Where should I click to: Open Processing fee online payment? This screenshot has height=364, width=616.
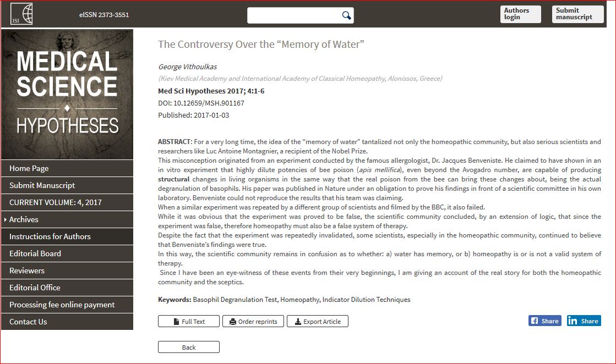pyautogui.click(x=67, y=305)
